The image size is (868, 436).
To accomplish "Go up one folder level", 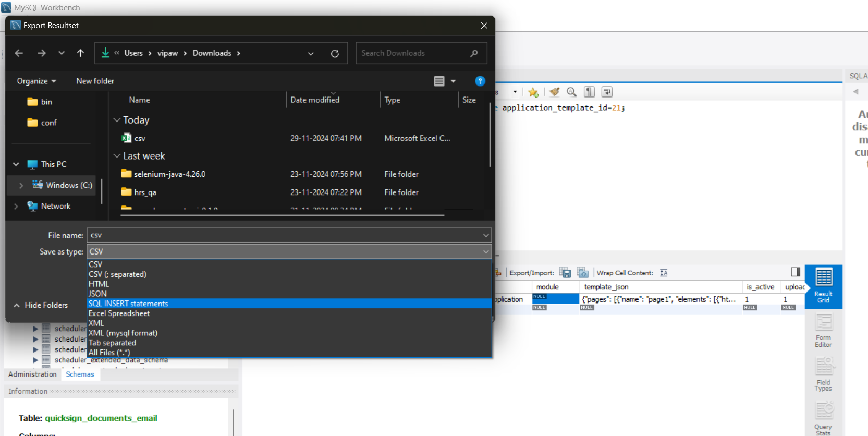I will coord(80,53).
